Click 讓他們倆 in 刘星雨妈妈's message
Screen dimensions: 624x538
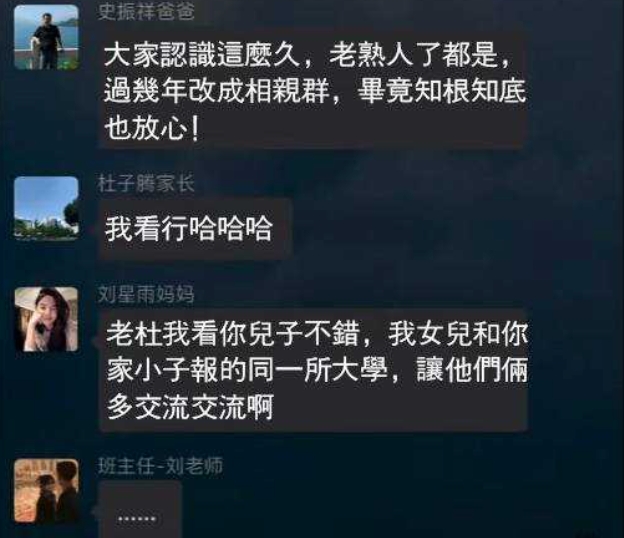tap(472, 370)
